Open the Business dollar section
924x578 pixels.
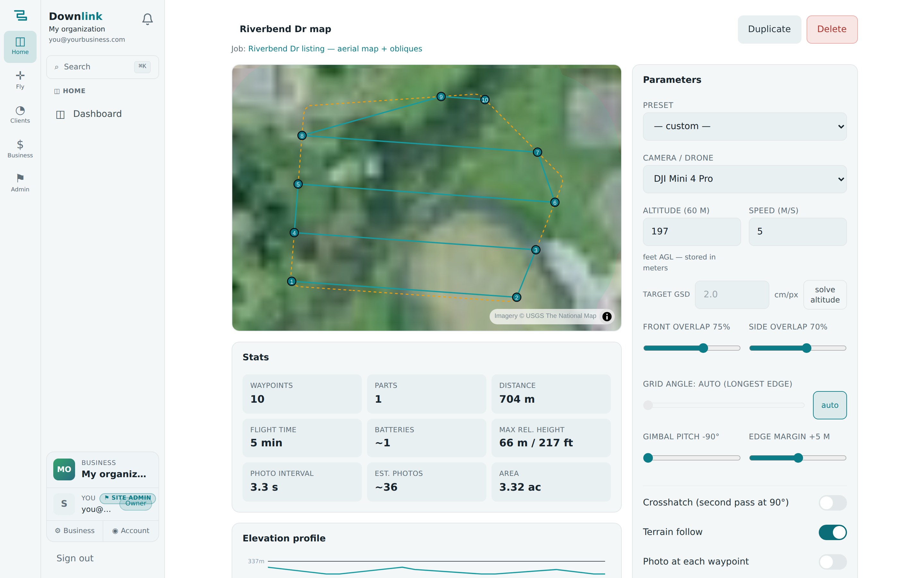point(20,149)
